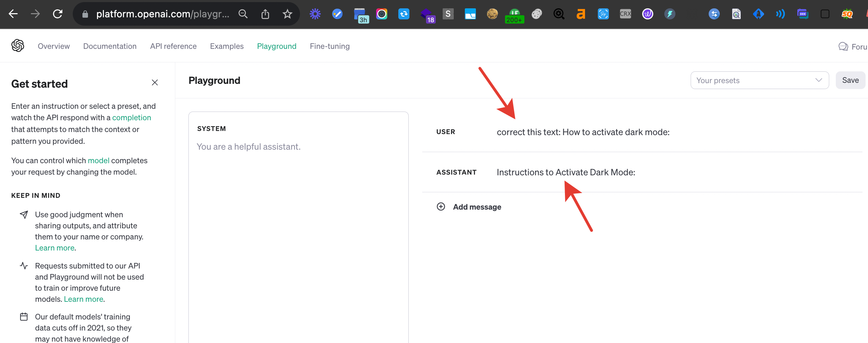Image resolution: width=868 pixels, height=343 pixels.
Task: Click the CRX extension icon
Action: point(625,14)
